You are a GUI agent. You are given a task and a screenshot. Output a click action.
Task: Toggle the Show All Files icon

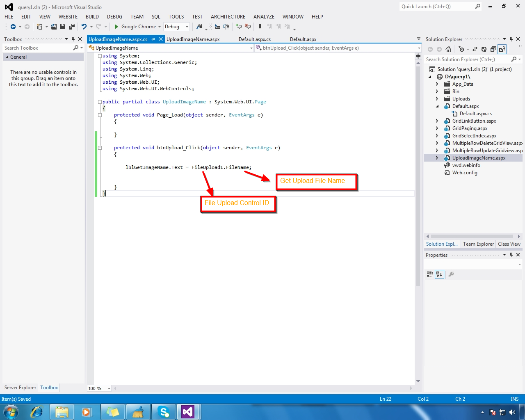click(x=502, y=49)
